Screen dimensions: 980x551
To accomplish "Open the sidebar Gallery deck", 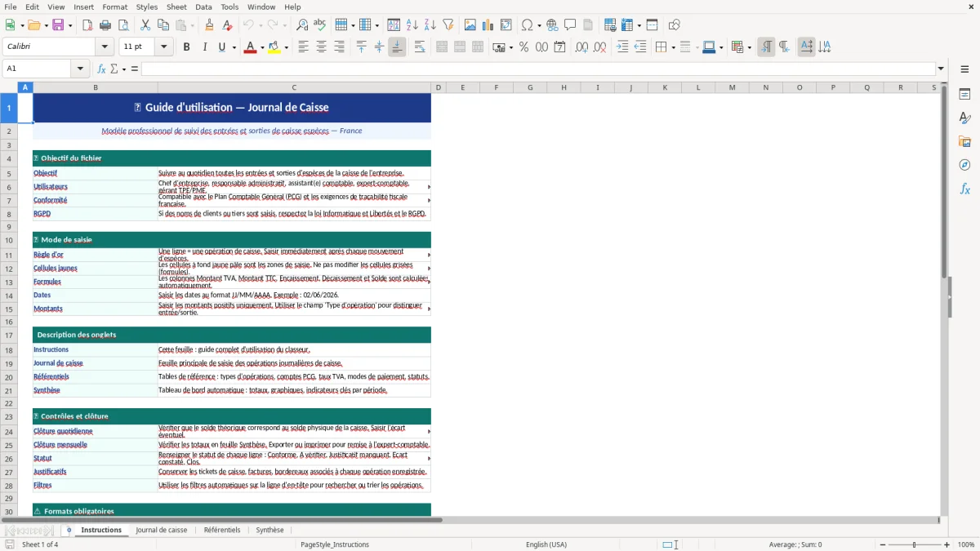I will [964, 141].
